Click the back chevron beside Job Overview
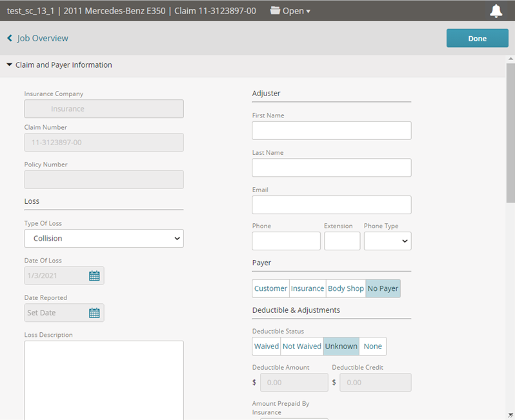Screen dimensions: 515x420 coord(10,38)
